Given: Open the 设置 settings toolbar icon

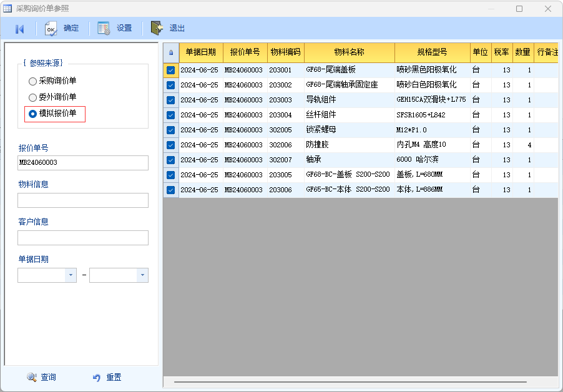Looking at the screenshot, I should pyautogui.click(x=104, y=28).
